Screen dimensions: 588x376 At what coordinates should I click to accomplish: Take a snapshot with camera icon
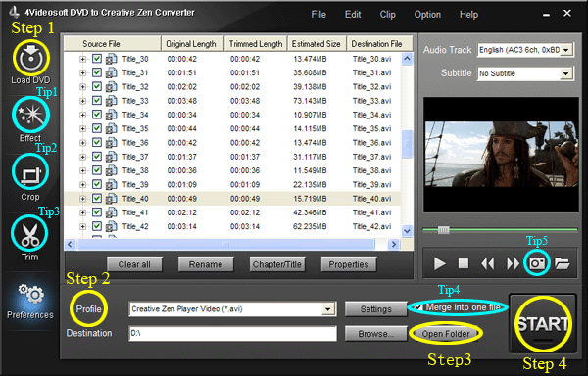click(x=537, y=263)
